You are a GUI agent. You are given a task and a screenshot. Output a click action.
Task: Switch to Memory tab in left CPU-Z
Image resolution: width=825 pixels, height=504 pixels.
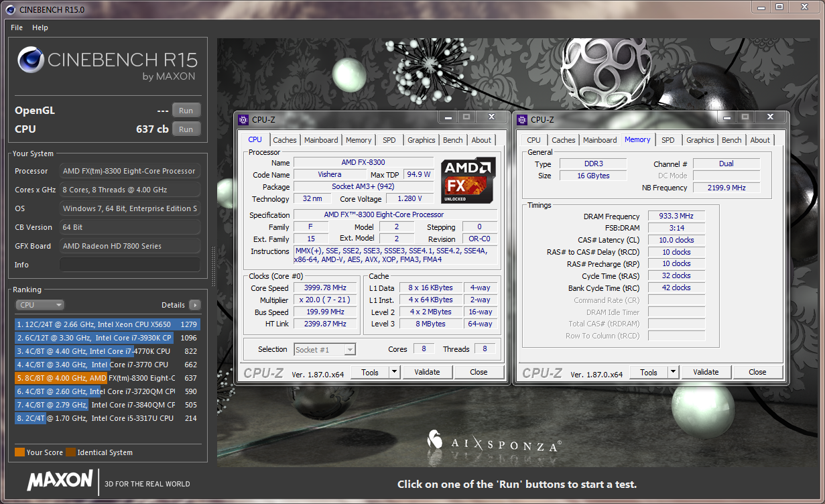359,140
